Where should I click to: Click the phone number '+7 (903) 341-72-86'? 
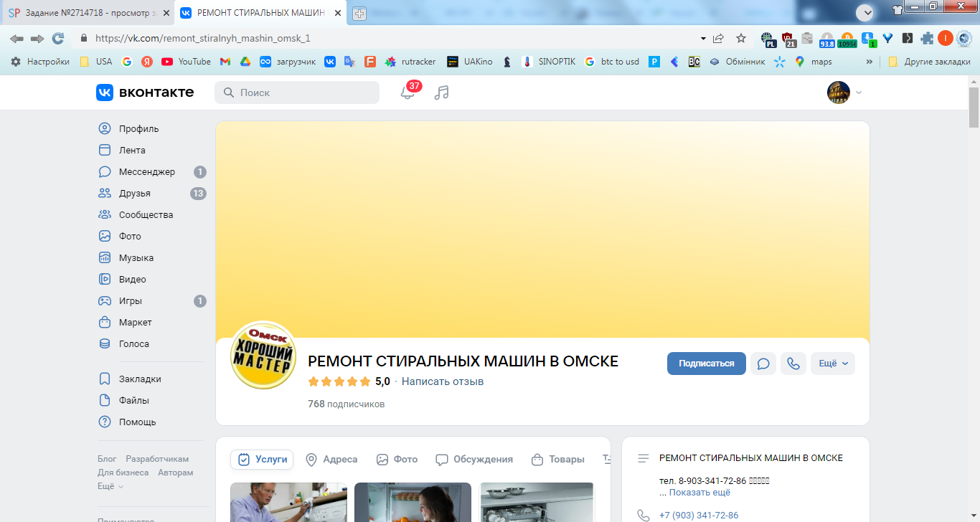[699, 516]
